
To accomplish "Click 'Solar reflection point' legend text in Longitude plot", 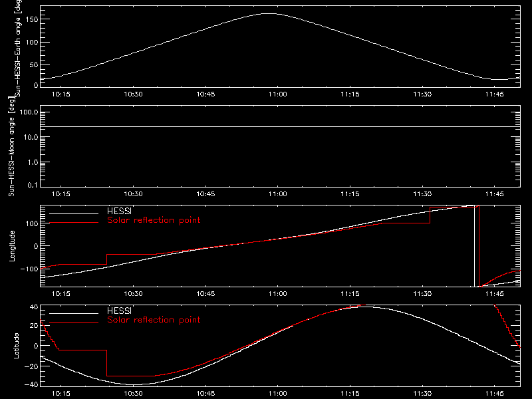I will 154,220.
